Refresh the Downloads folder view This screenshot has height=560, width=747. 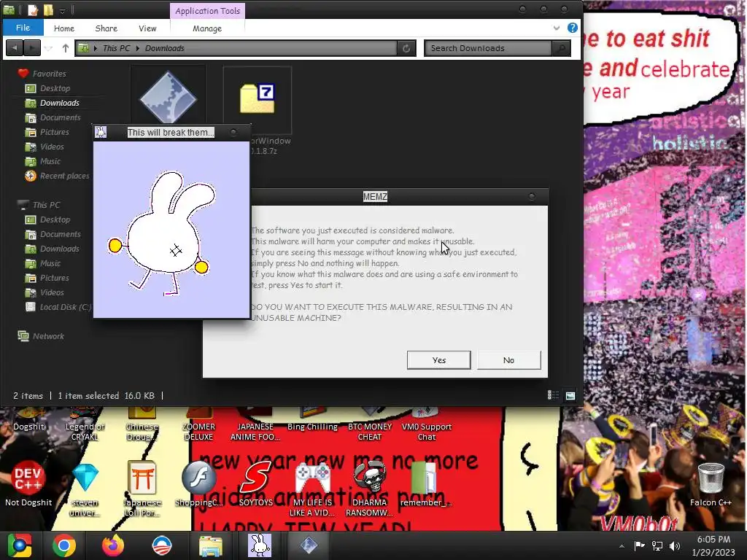(x=406, y=48)
